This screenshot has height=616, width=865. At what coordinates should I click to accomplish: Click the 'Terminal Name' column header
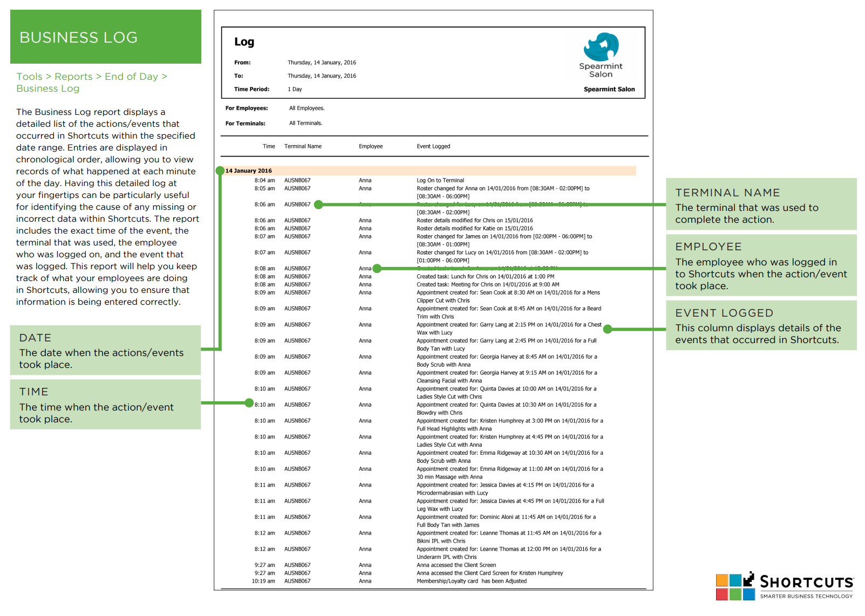pyautogui.click(x=303, y=147)
